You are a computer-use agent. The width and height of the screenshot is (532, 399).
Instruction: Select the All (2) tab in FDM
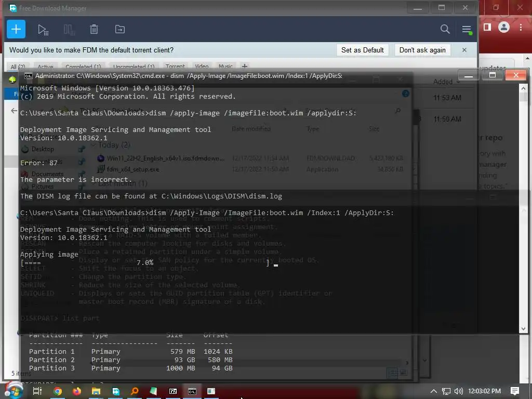[x=18, y=66]
